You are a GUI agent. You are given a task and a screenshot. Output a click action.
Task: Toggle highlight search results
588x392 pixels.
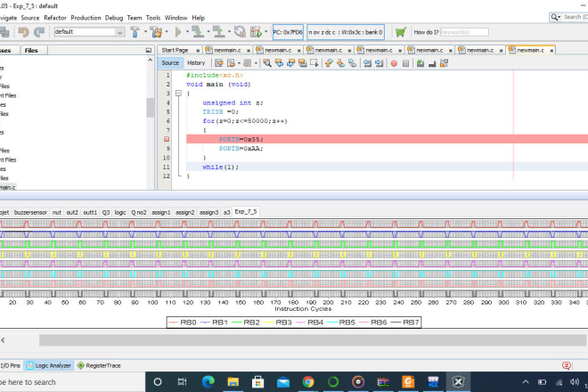coord(302,63)
